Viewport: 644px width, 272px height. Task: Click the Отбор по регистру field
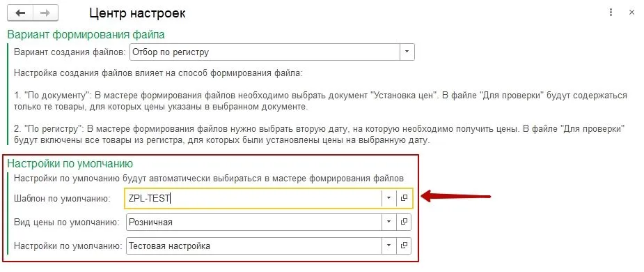(x=265, y=52)
